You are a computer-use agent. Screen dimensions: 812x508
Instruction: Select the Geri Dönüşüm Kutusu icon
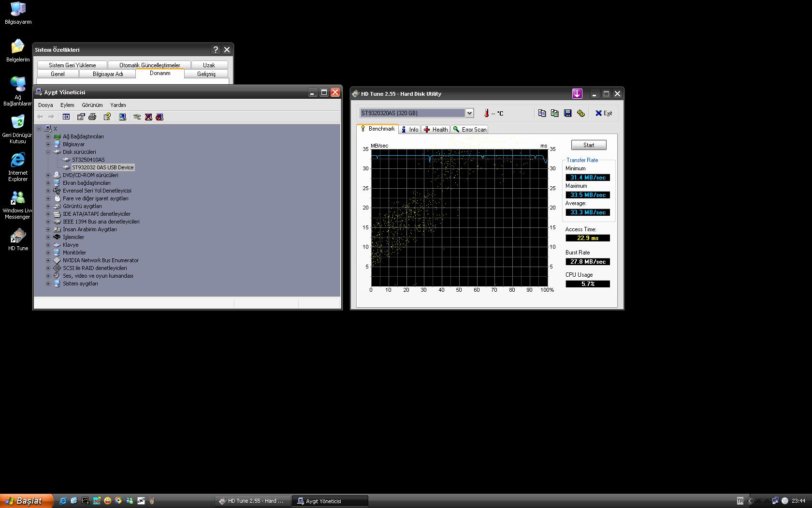pos(18,129)
